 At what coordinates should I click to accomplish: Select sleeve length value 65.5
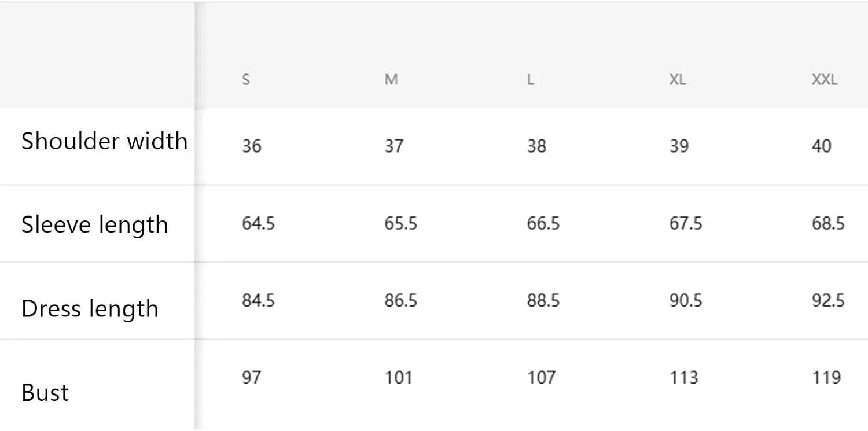pos(401,223)
